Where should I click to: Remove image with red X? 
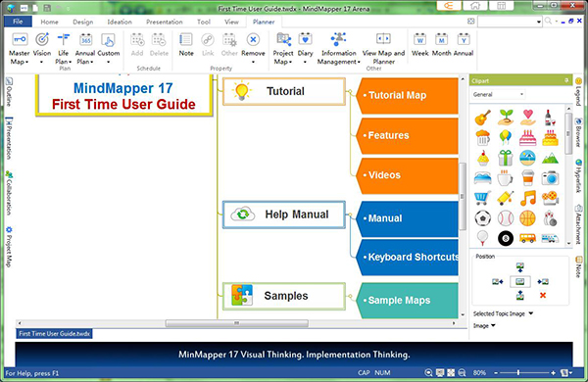pos(543,296)
